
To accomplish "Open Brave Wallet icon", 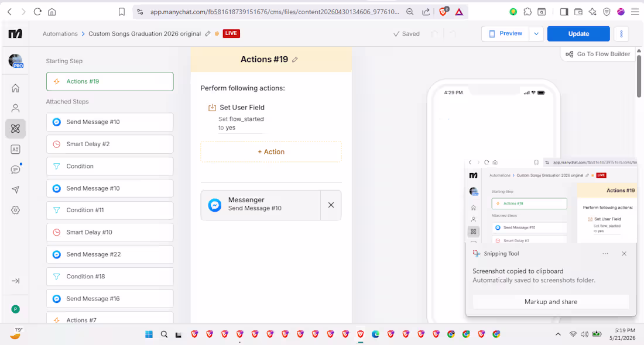I will click(578, 12).
